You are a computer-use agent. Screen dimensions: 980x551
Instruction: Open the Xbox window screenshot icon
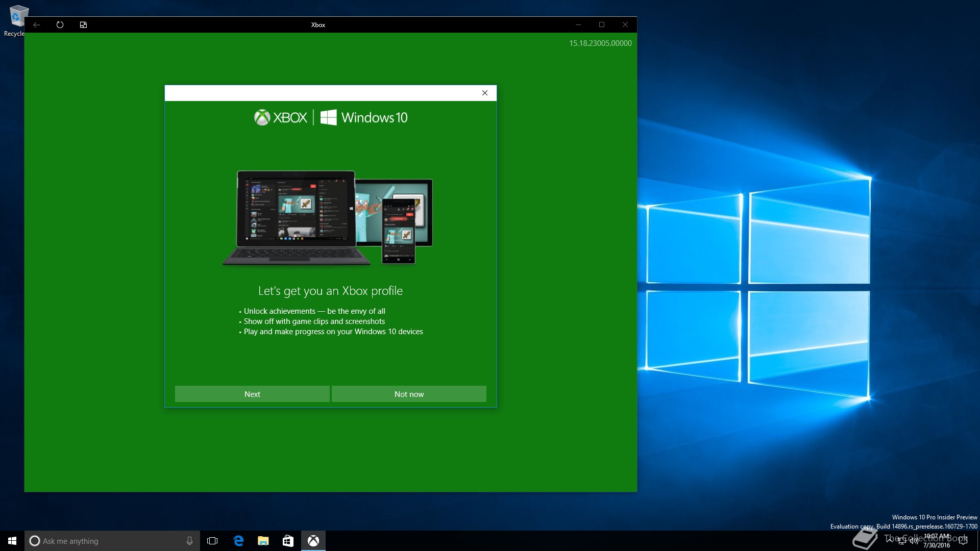(83, 24)
